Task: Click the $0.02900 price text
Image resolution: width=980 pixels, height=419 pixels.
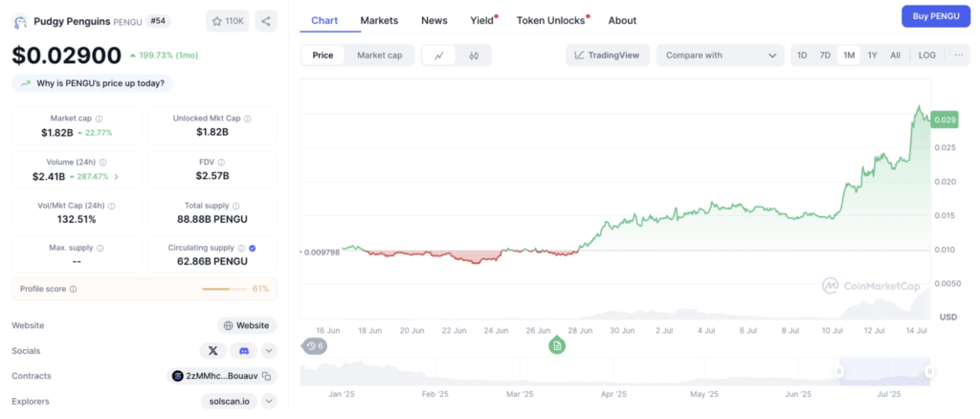Action: (67, 55)
